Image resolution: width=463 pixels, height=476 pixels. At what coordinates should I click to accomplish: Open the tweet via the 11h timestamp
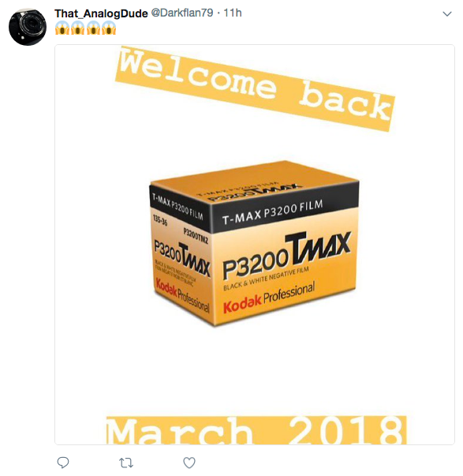coord(233,13)
